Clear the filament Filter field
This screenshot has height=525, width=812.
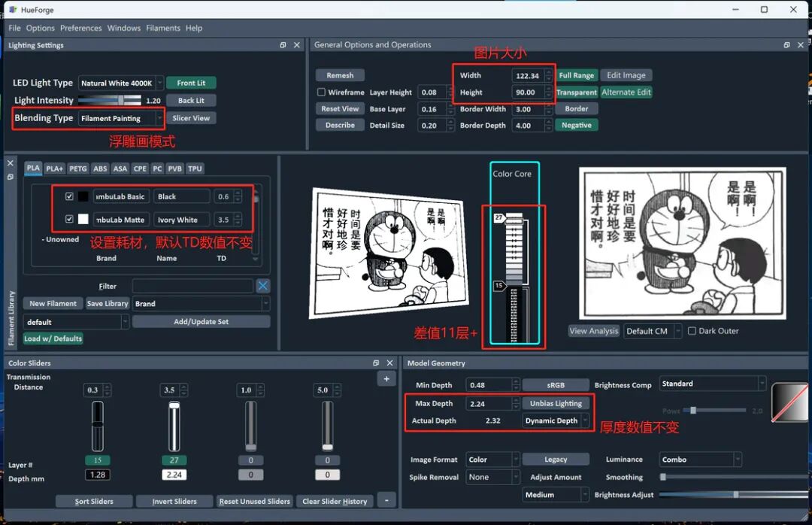[x=263, y=286]
